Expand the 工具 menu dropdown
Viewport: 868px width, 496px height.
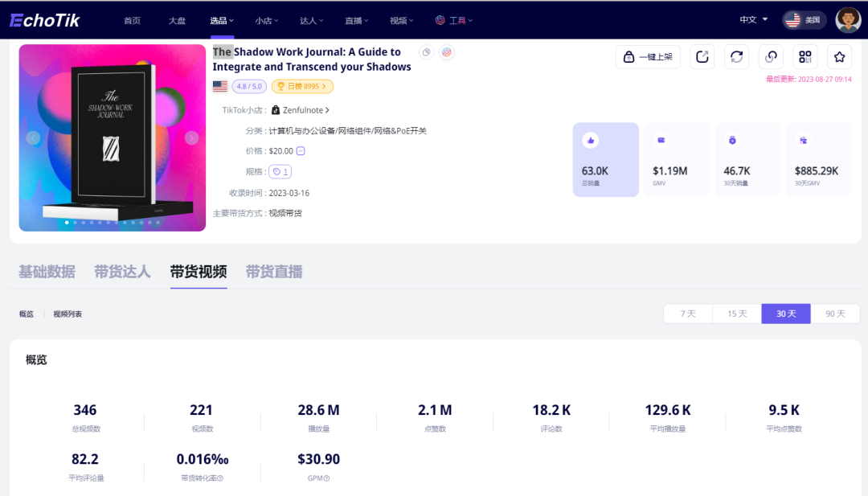tap(454, 20)
